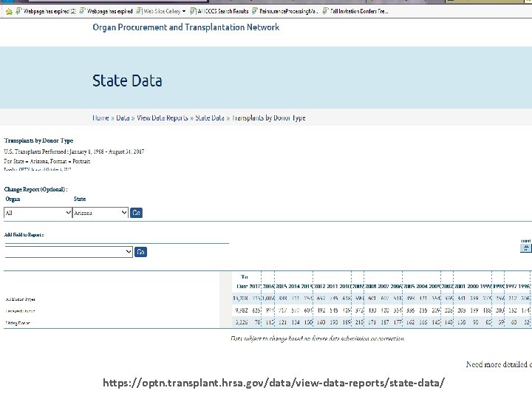Image resolution: width=532 pixels, height=399 pixels.
Task: Click the page icon beside ReinsuranceProcessingMa
Action: tap(255, 11)
